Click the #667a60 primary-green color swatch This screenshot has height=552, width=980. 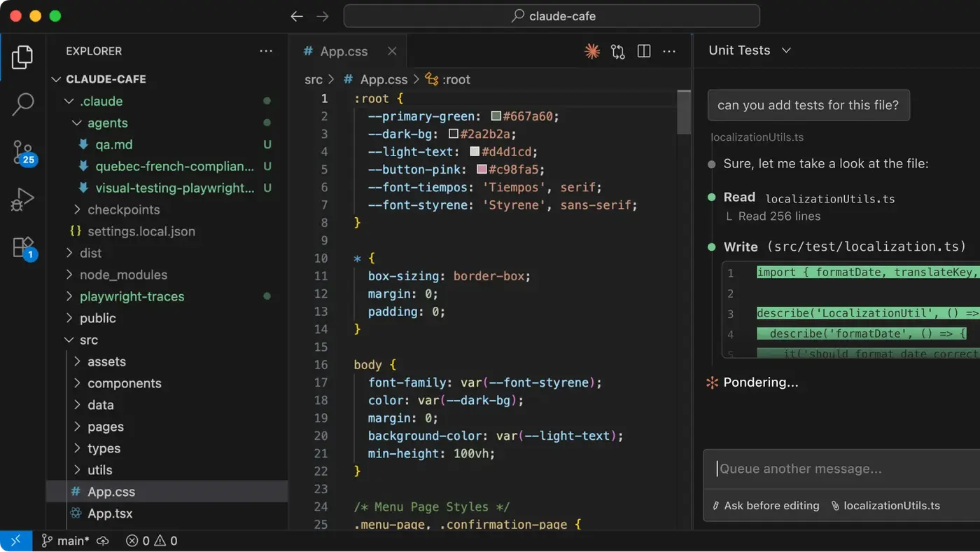pyautogui.click(x=496, y=116)
